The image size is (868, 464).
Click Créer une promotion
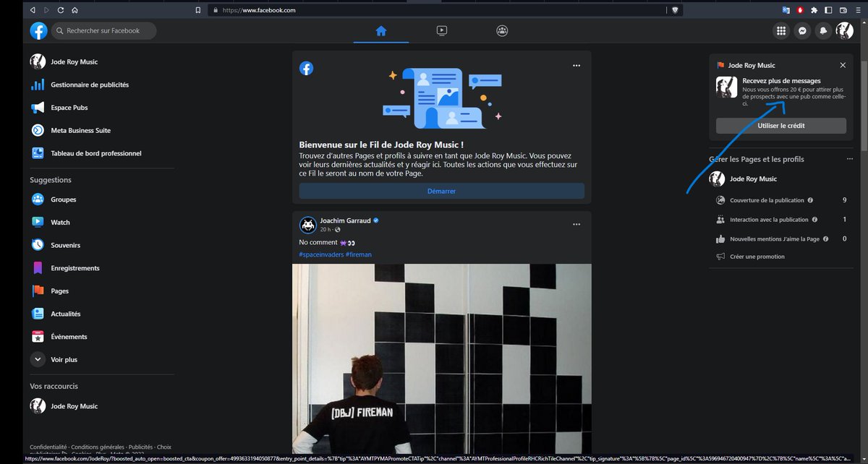[757, 257]
